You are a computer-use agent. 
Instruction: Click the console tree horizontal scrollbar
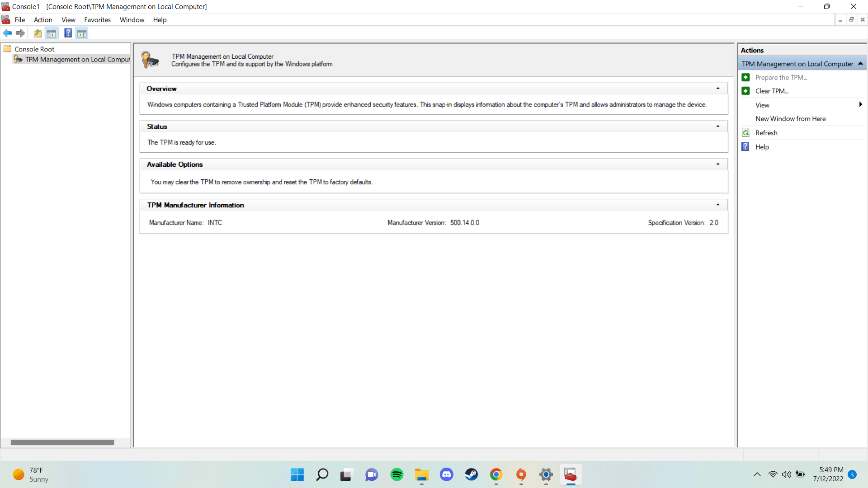(x=62, y=442)
